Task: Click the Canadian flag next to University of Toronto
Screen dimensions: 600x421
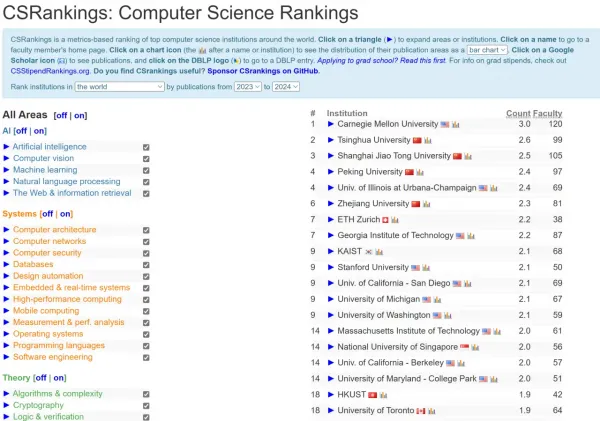Action: tap(421, 411)
